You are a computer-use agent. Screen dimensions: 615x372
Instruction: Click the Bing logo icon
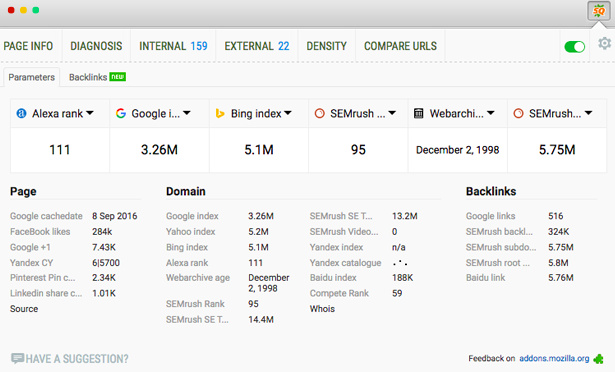pos(220,113)
